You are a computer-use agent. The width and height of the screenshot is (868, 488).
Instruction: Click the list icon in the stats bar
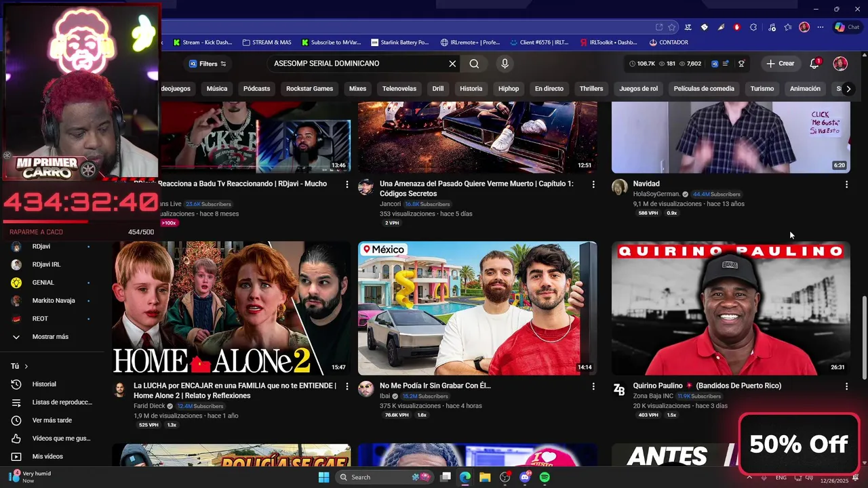726,64
